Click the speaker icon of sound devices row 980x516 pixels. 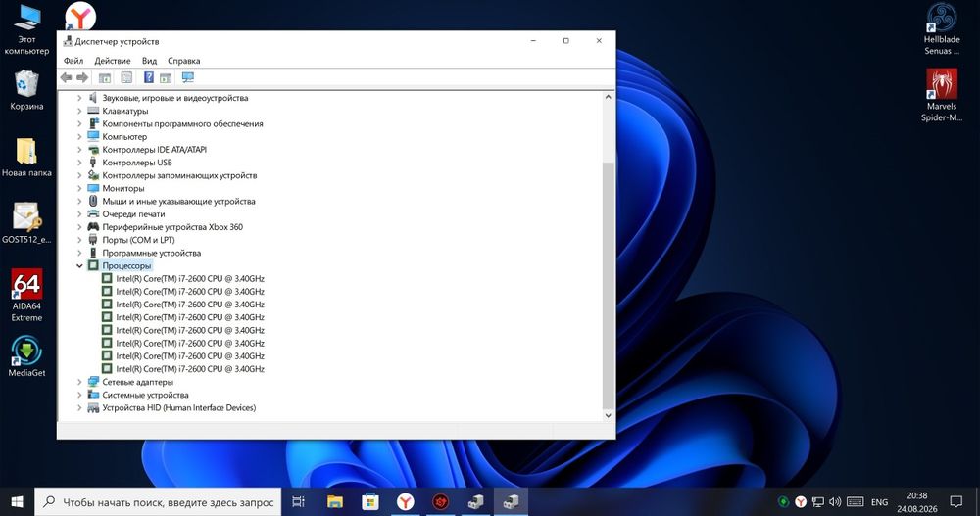coord(93,98)
